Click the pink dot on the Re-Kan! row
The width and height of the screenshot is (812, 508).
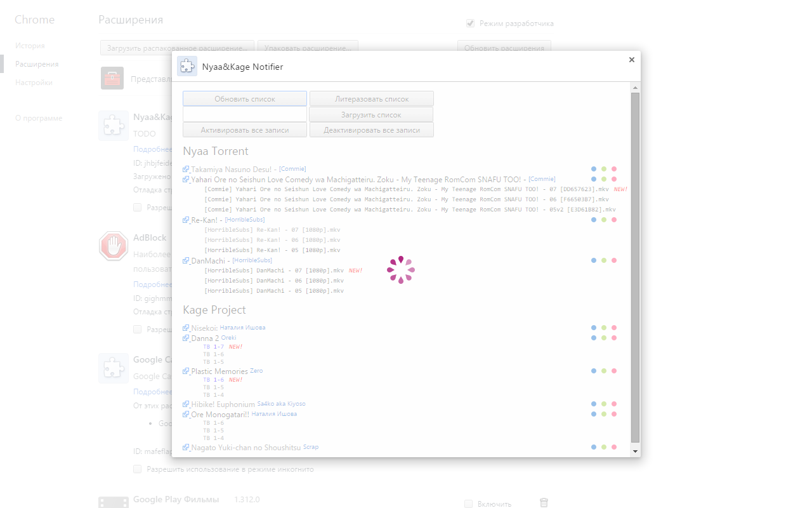click(614, 220)
